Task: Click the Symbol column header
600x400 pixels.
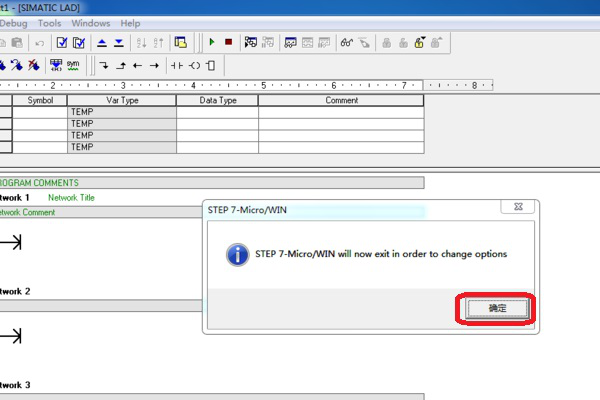Action: point(40,100)
